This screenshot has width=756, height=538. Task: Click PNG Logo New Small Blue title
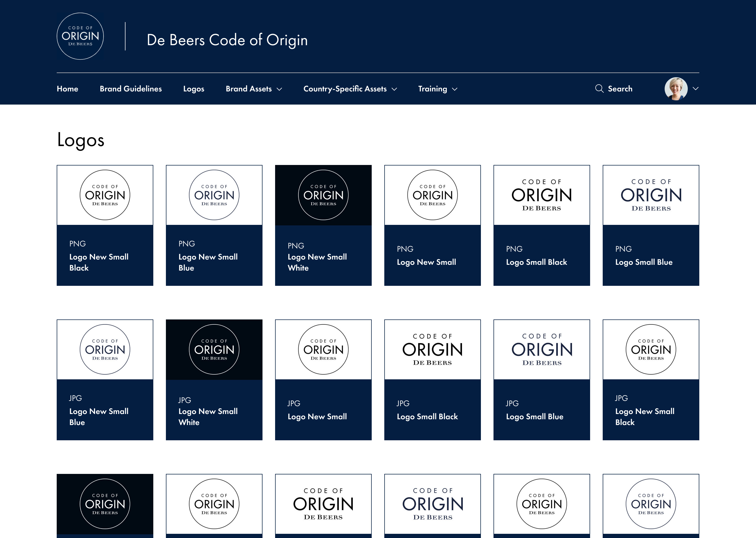point(208,262)
